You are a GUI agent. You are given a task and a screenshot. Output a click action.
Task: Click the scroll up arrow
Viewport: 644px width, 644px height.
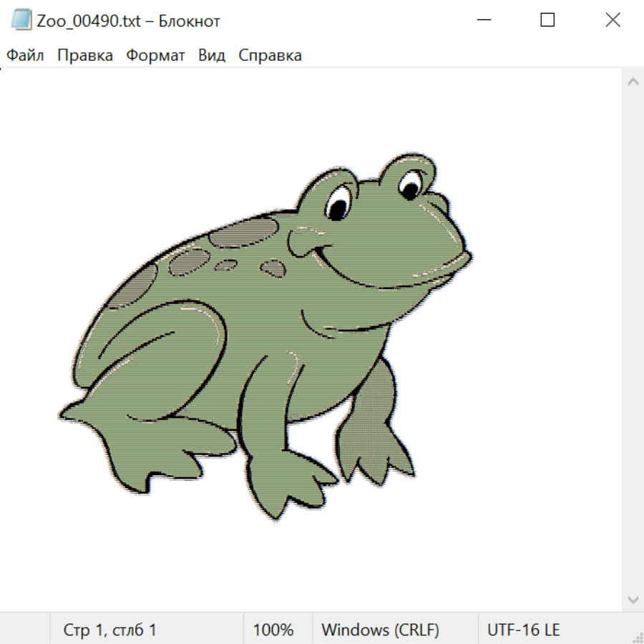tap(633, 82)
